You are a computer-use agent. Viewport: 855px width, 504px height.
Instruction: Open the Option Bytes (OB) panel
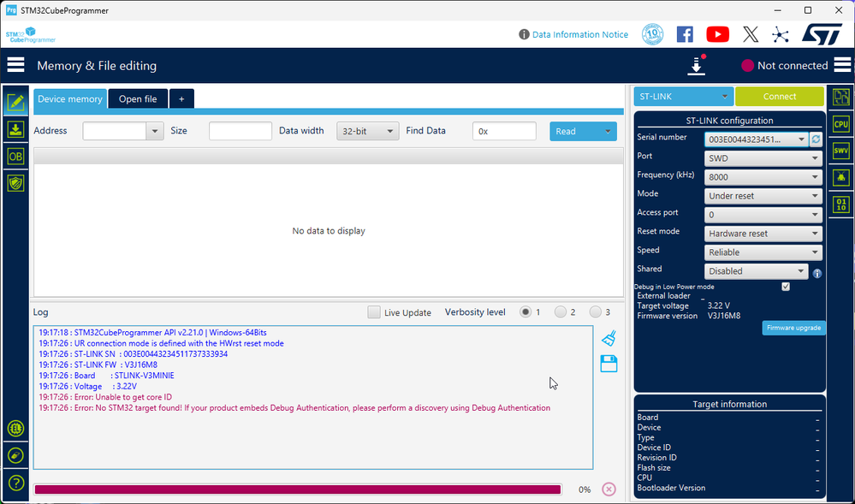click(15, 157)
